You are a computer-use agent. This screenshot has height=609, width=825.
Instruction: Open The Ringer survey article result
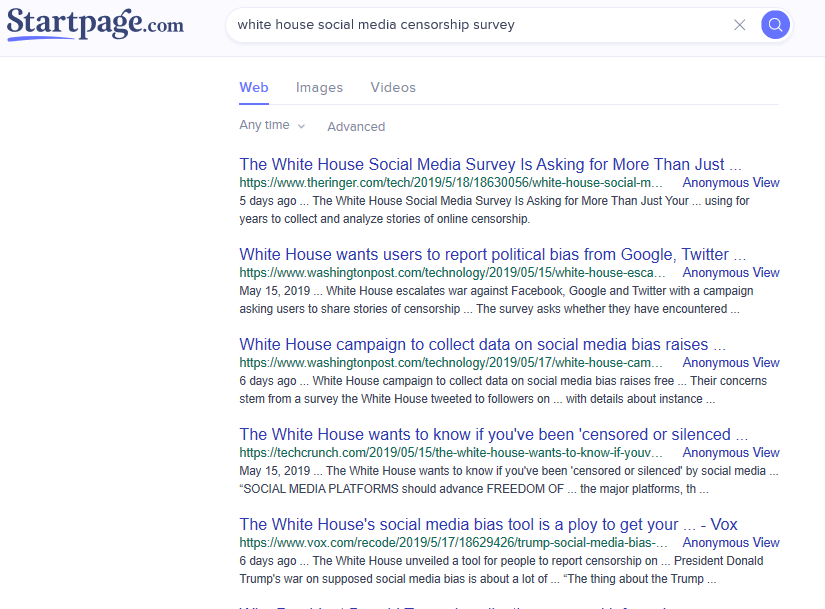tap(490, 165)
